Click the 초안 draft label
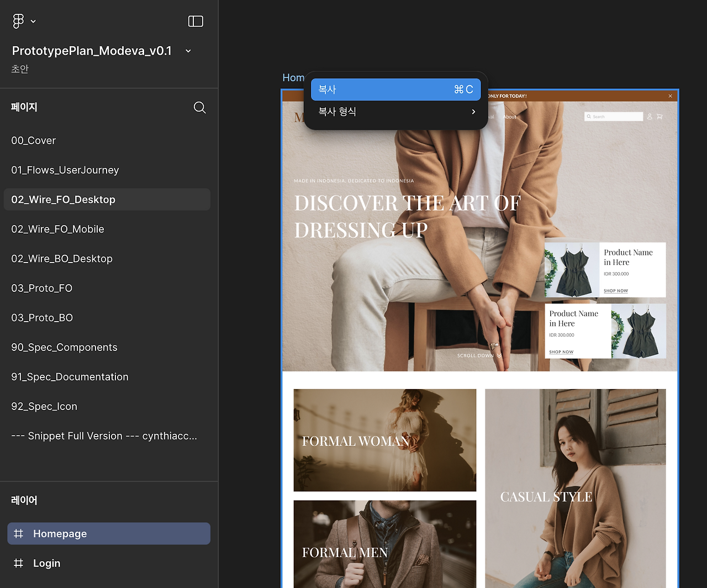This screenshot has height=588, width=707. tap(20, 69)
